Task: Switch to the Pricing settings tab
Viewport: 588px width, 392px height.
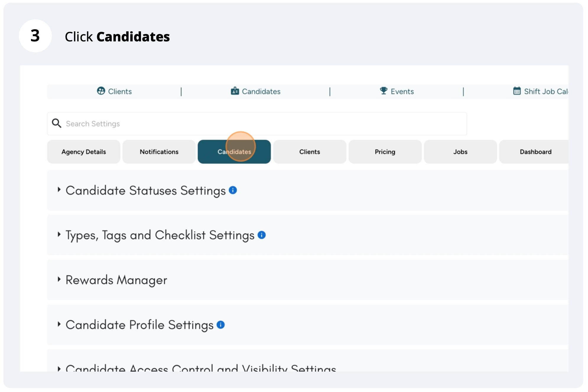Action: click(385, 152)
